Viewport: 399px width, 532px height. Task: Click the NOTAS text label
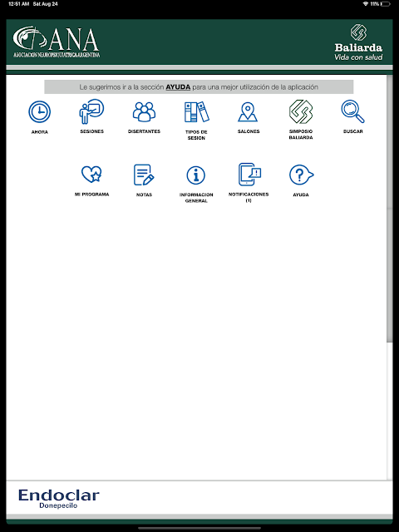pyautogui.click(x=144, y=195)
